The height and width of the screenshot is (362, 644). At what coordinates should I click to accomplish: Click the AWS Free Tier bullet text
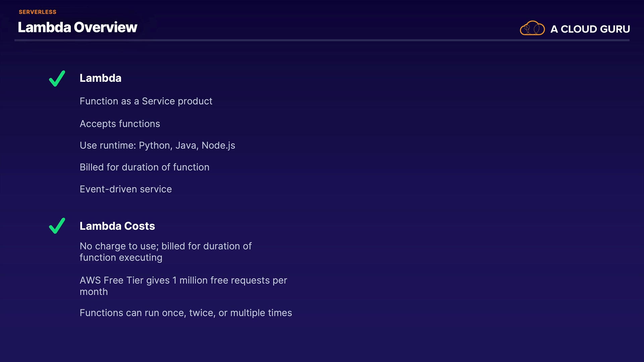pyautogui.click(x=183, y=280)
